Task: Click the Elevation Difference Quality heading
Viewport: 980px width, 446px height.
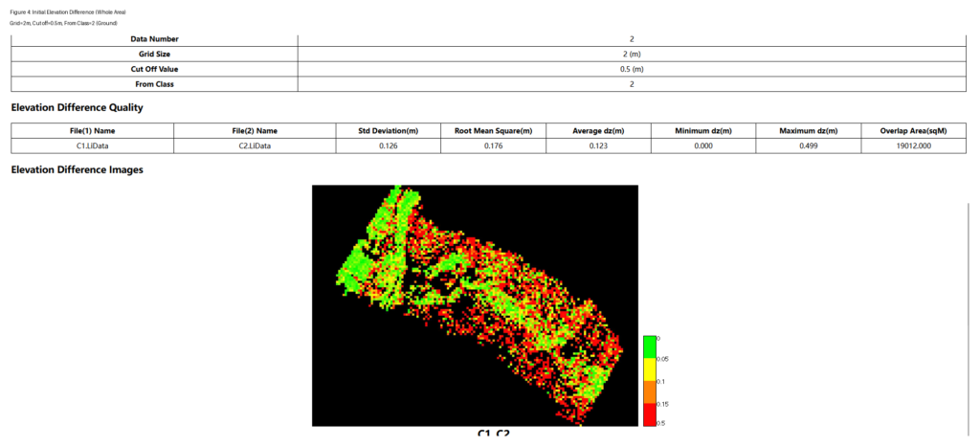Action: [x=77, y=107]
